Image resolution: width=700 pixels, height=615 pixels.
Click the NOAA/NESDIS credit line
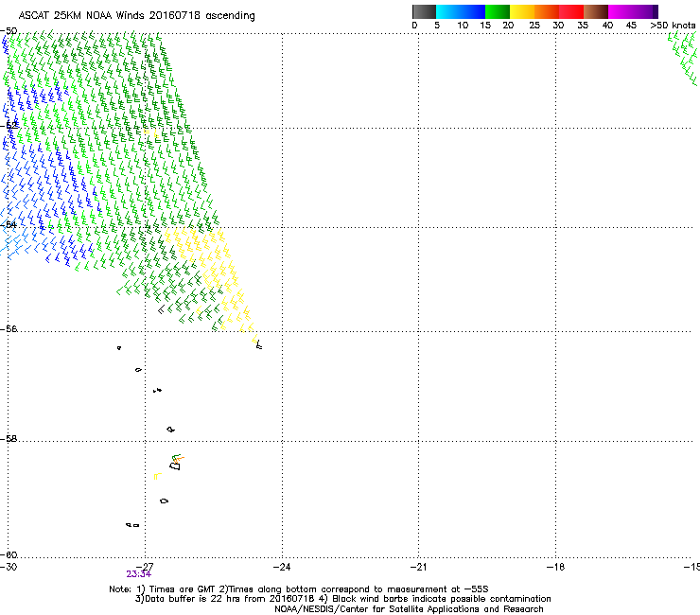[x=409, y=609]
